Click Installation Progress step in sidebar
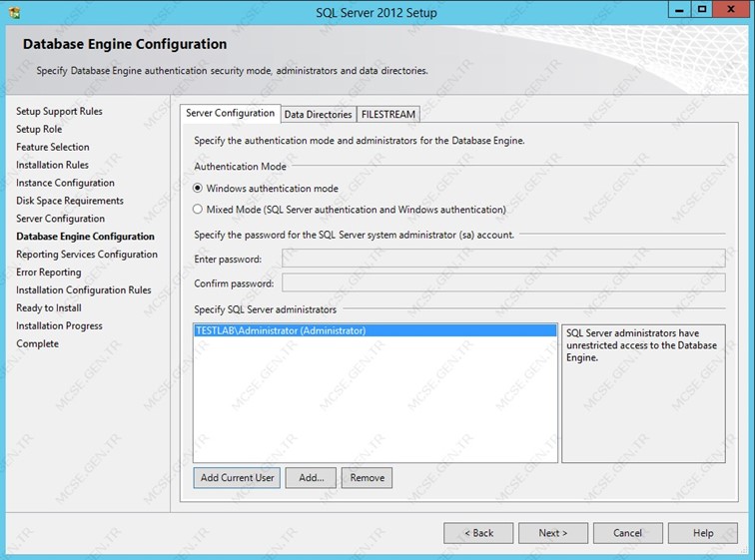The image size is (755, 560). pos(59,325)
